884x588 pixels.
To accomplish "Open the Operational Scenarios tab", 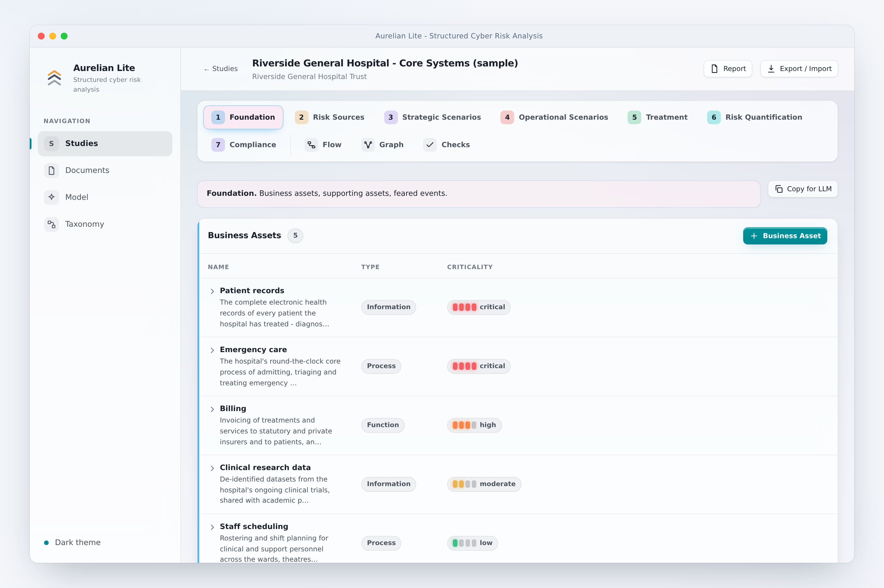I will coord(555,117).
